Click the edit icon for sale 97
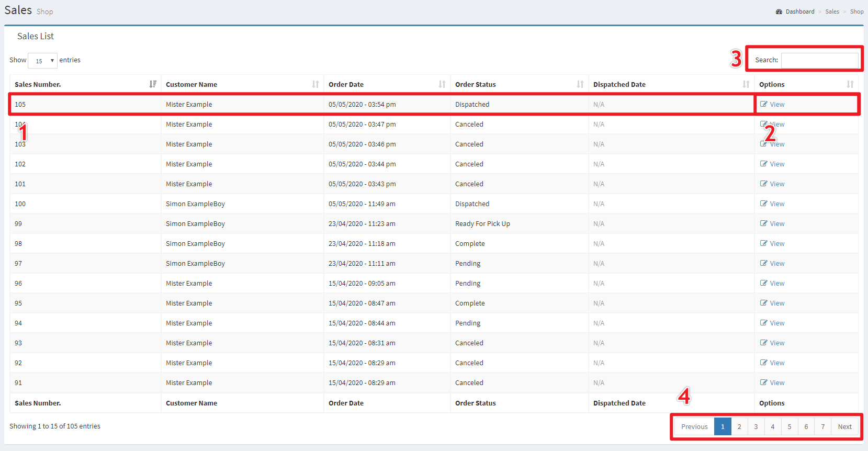Viewport: 868px width, 451px height. click(764, 263)
